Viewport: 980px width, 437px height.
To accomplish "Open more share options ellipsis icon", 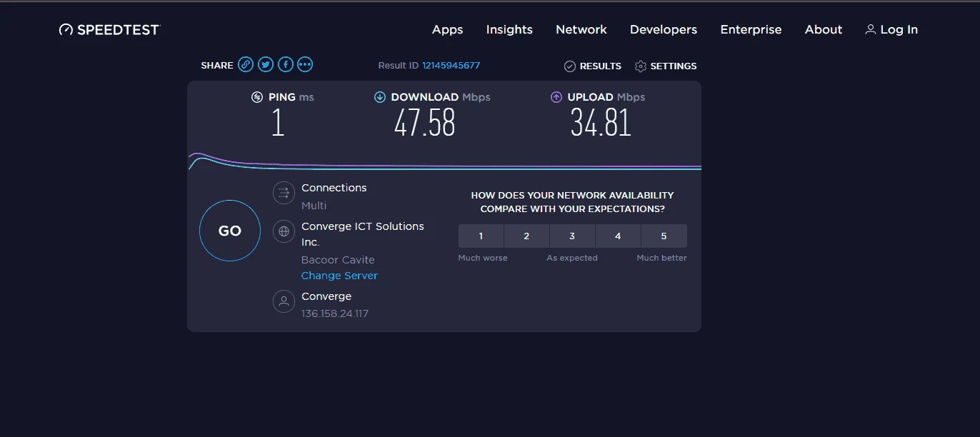I will click(x=305, y=64).
